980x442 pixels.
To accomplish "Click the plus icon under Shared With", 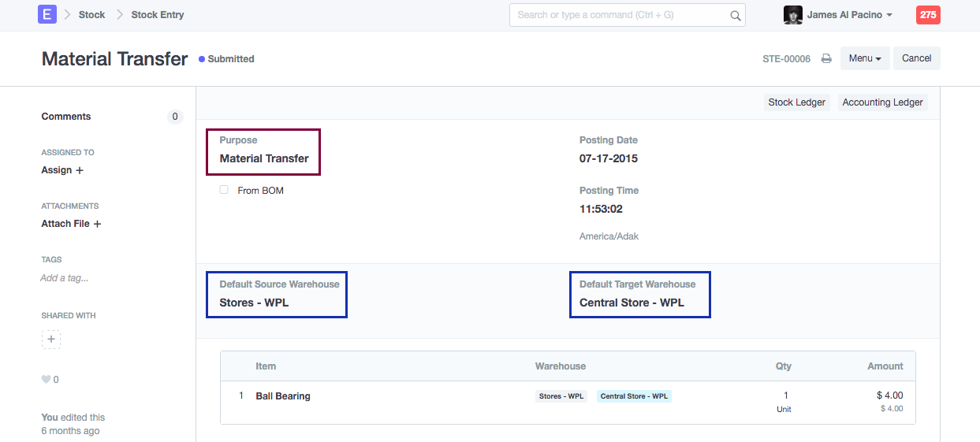I will click(x=51, y=340).
